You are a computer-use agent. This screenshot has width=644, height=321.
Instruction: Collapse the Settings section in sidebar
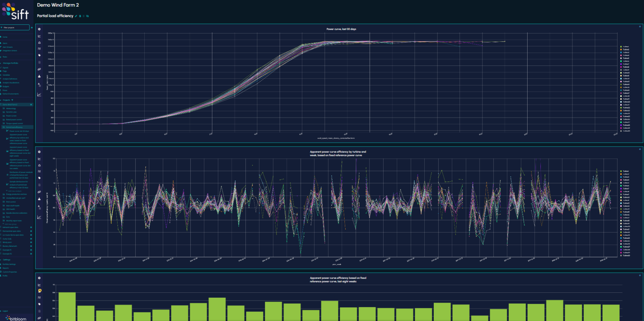coord(6,260)
